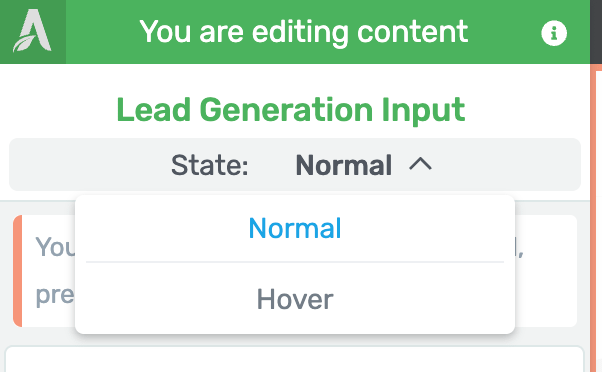Click the notice box's visible right end

[546, 271]
